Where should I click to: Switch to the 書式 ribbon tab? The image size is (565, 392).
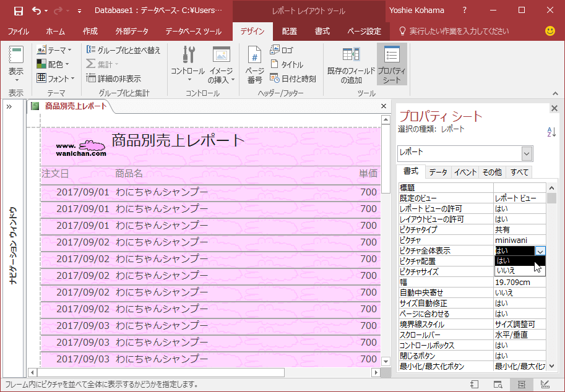pyautogui.click(x=322, y=32)
